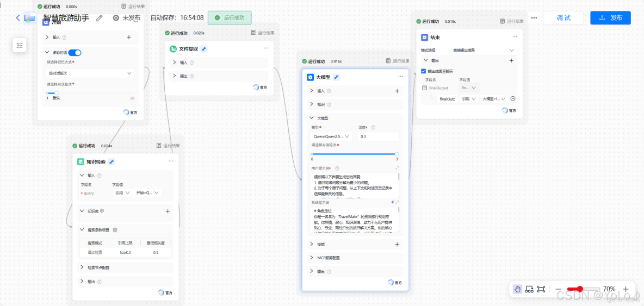Open the canvas settings sliders icon
644x306 pixels.
point(19,46)
